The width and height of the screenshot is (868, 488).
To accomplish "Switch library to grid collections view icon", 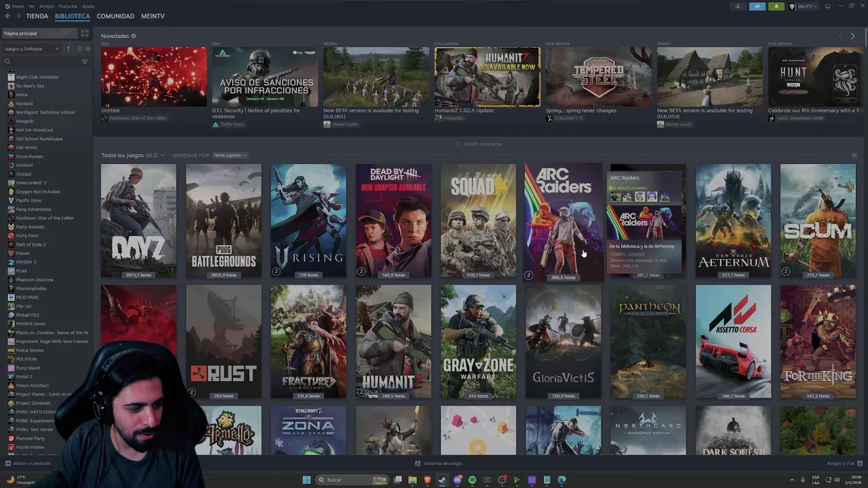I will (x=85, y=33).
